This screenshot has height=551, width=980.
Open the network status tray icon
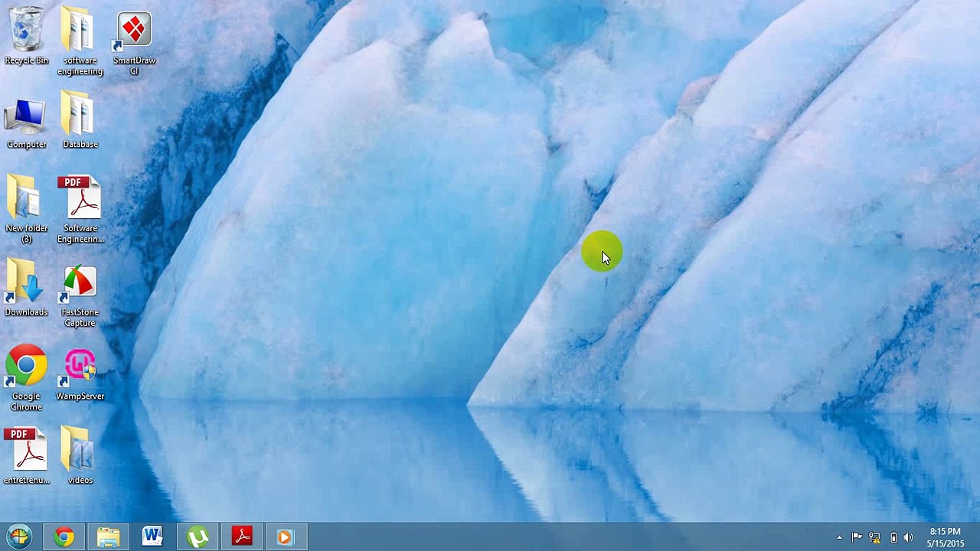[874, 537]
